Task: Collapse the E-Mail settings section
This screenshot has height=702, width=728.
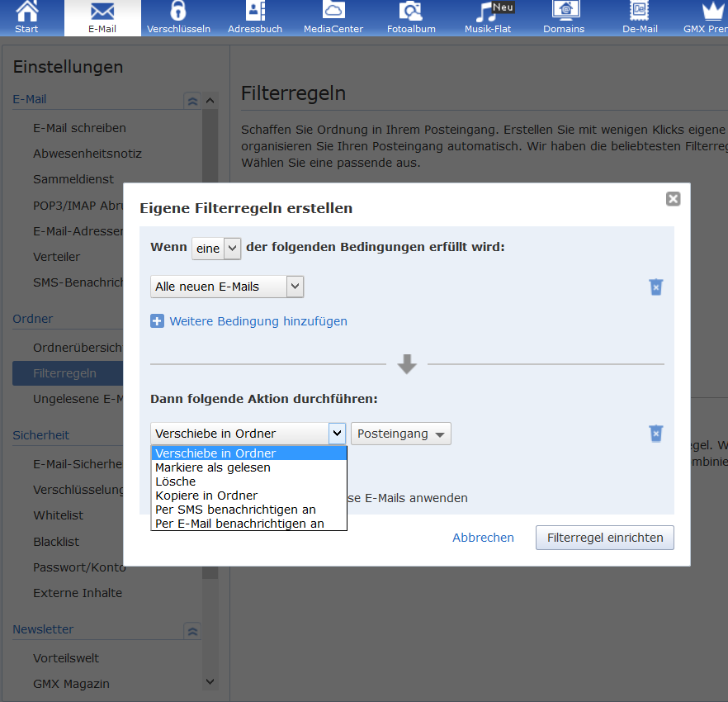Action: [x=192, y=101]
